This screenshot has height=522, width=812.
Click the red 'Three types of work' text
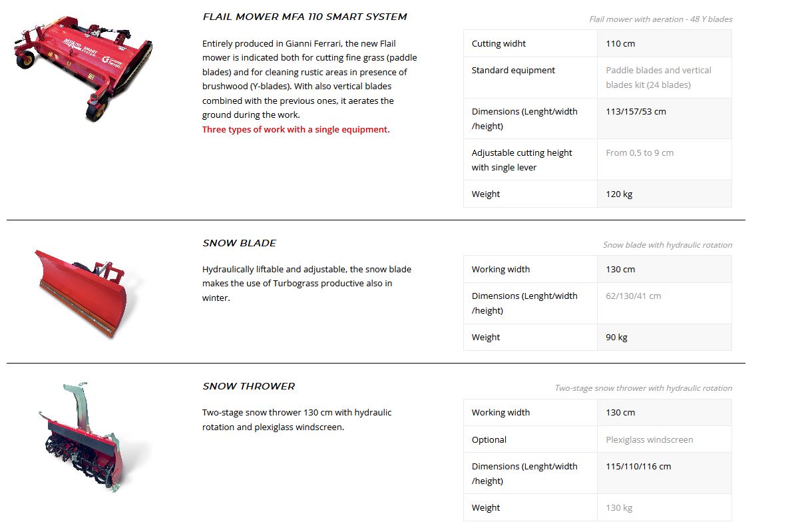296,129
